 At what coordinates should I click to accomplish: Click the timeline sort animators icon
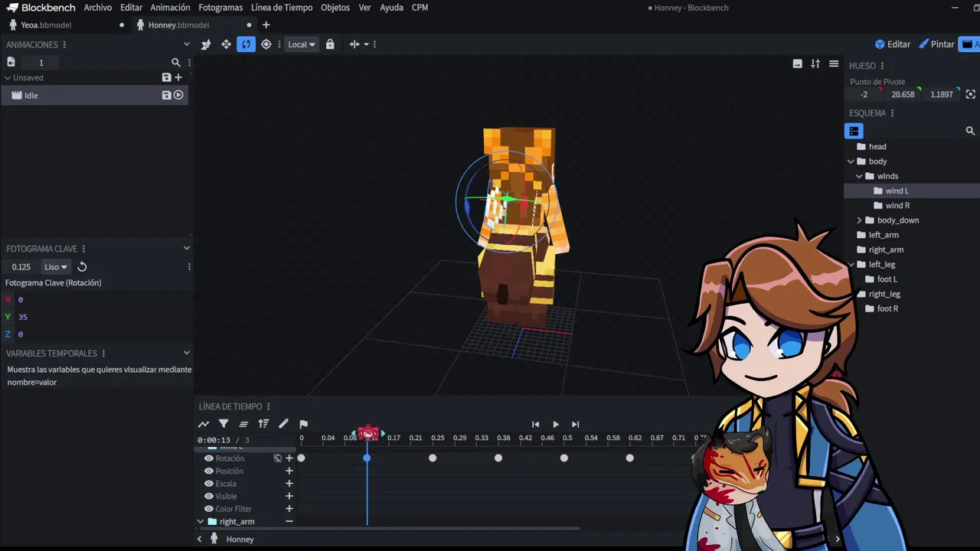pyautogui.click(x=263, y=424)
